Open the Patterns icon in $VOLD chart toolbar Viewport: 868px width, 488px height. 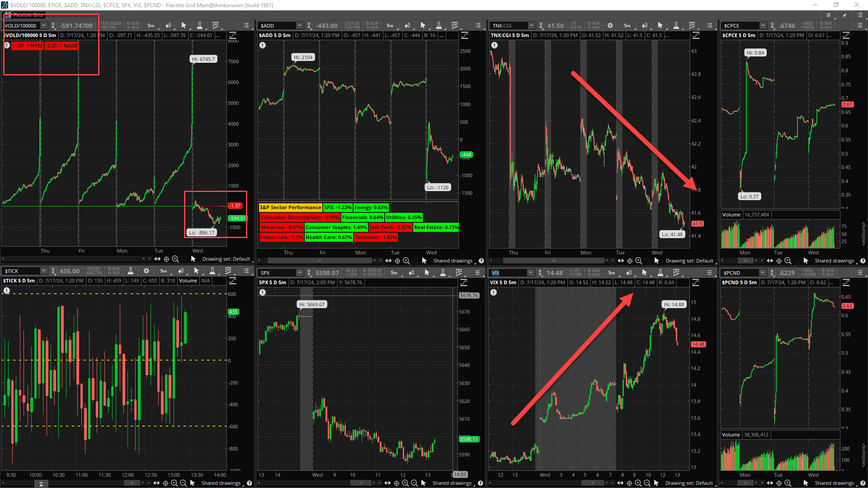click(216, 26)
